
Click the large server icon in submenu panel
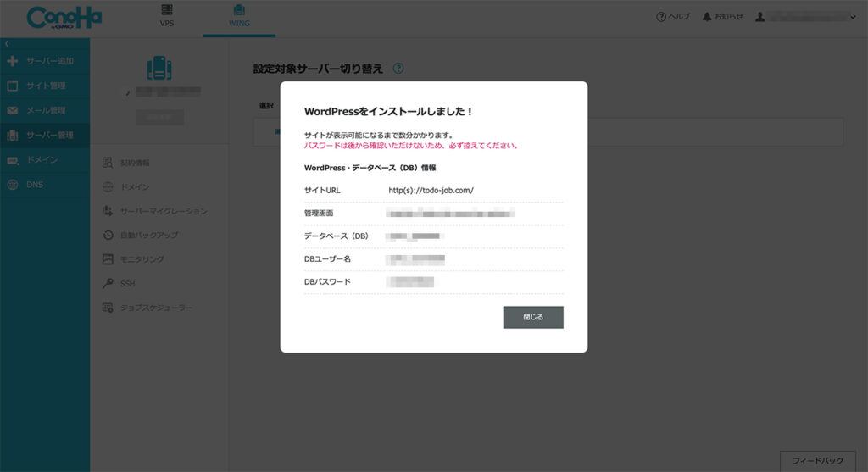pos(159,68)
